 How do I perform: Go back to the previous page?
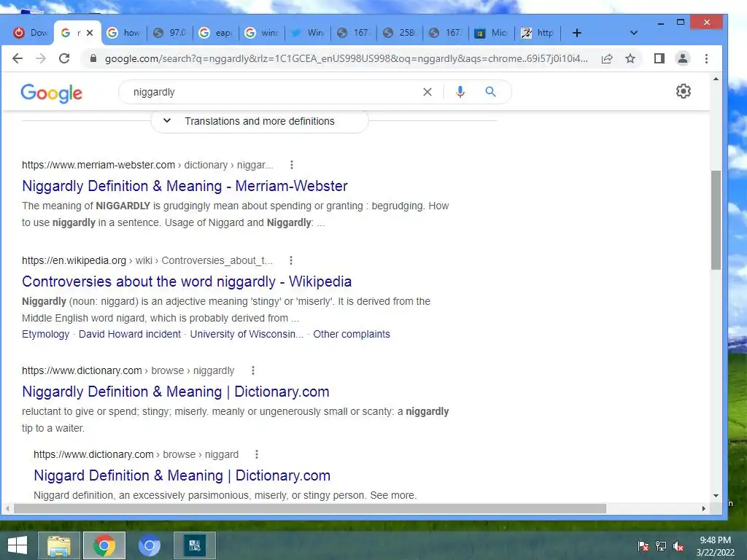click(18, 58)
